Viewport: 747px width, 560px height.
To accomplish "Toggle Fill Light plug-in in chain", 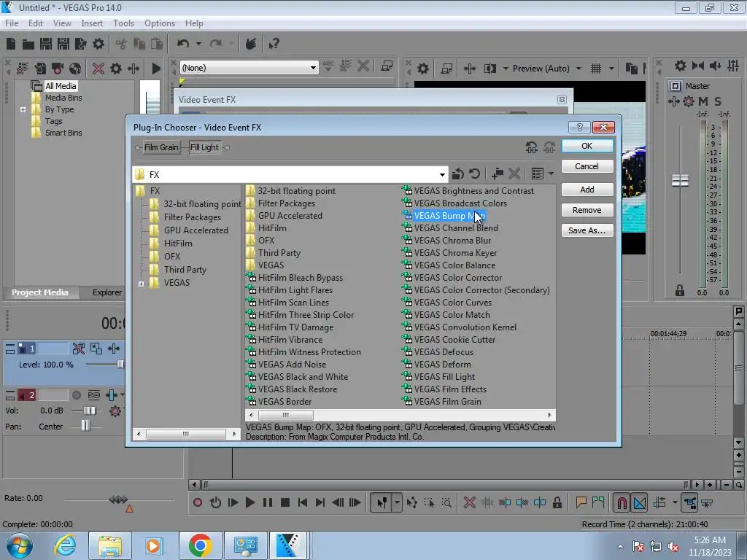I will (x=205, y=147).
